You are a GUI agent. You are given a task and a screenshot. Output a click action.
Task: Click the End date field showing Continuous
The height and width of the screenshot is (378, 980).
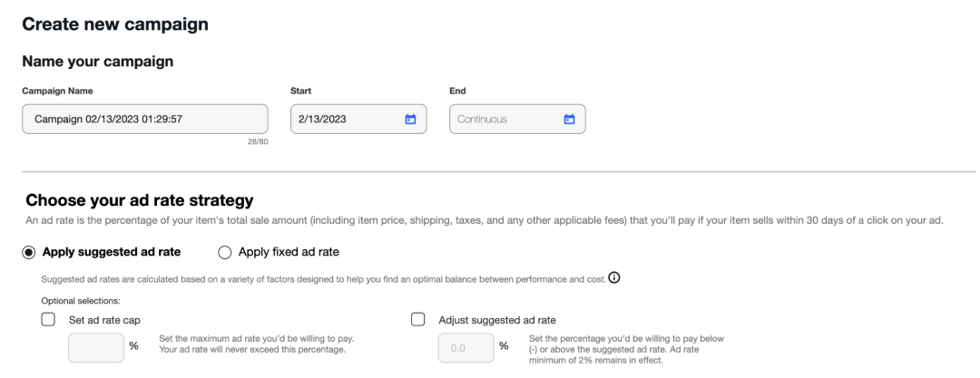(x=504, y=119)
